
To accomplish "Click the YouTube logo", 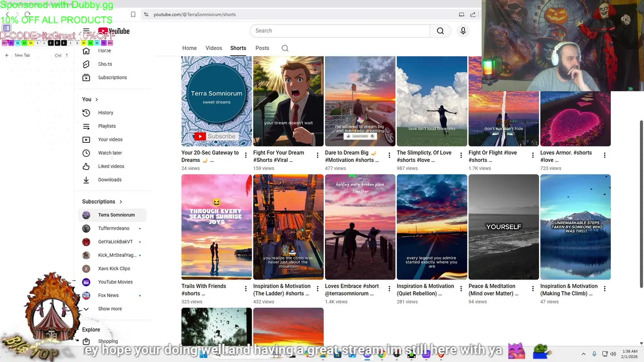I will 114,31.
